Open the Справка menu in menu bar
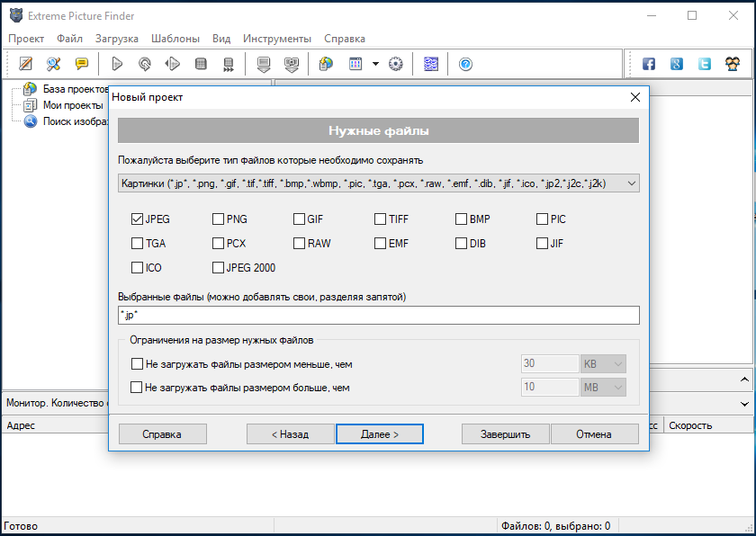 344,39
